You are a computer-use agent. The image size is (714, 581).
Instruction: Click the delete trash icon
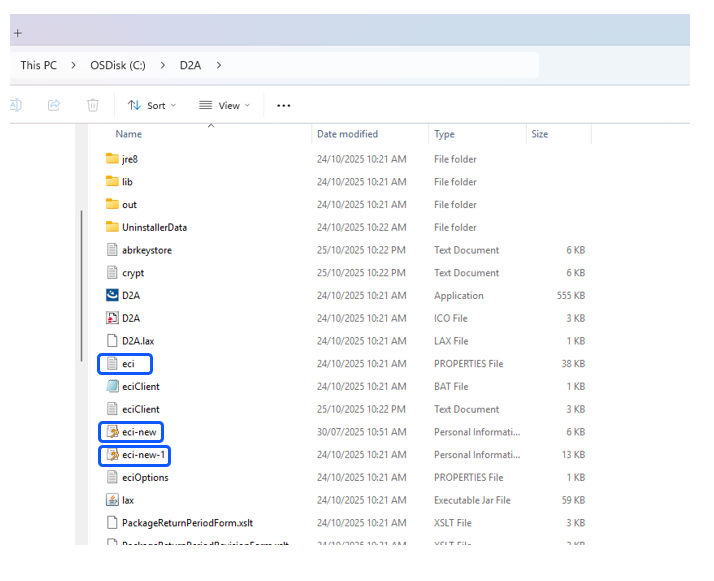pyautogui.click(x=93, y=105)
